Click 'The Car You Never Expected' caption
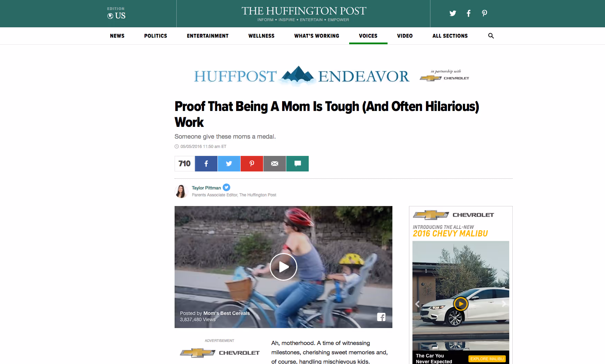This screenshot has height=364, width=605. [x=434, y=358]
